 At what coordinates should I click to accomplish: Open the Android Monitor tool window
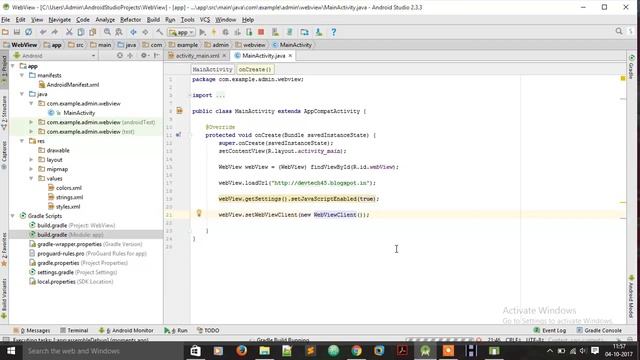(x=126, y=330)
